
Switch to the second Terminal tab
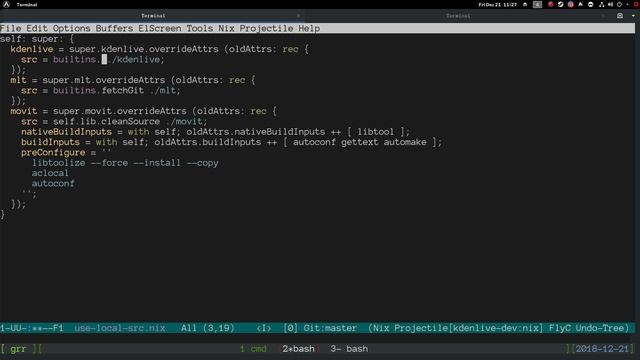click(x=458, y=16)
